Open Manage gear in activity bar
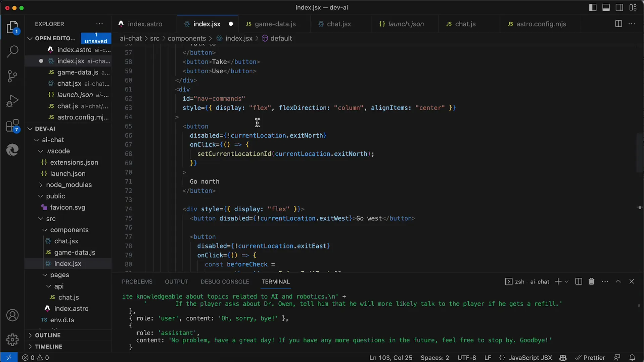 pyautogui.click(x=12, y=340)
